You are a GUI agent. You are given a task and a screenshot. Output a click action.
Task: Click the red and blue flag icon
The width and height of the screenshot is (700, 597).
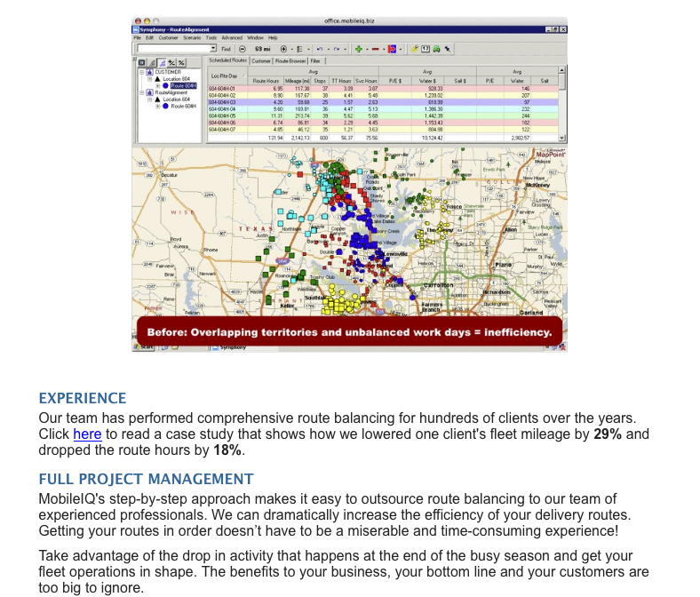point(391,48)
